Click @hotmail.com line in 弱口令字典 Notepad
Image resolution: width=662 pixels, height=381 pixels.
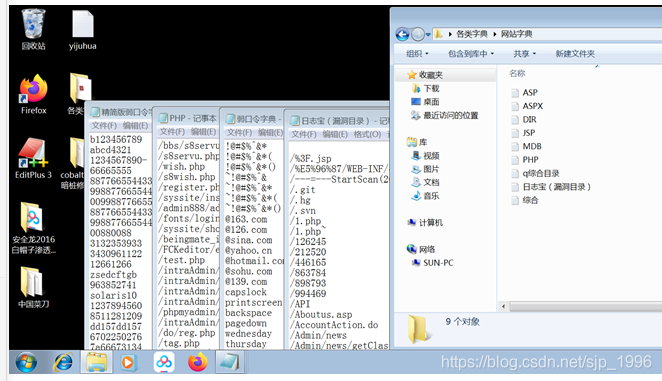254,261
